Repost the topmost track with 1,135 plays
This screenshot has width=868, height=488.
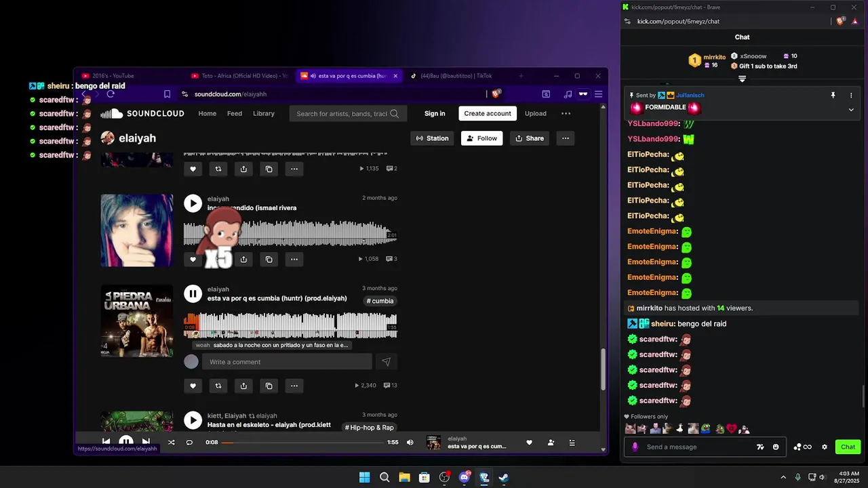click(x=218, y=169)
